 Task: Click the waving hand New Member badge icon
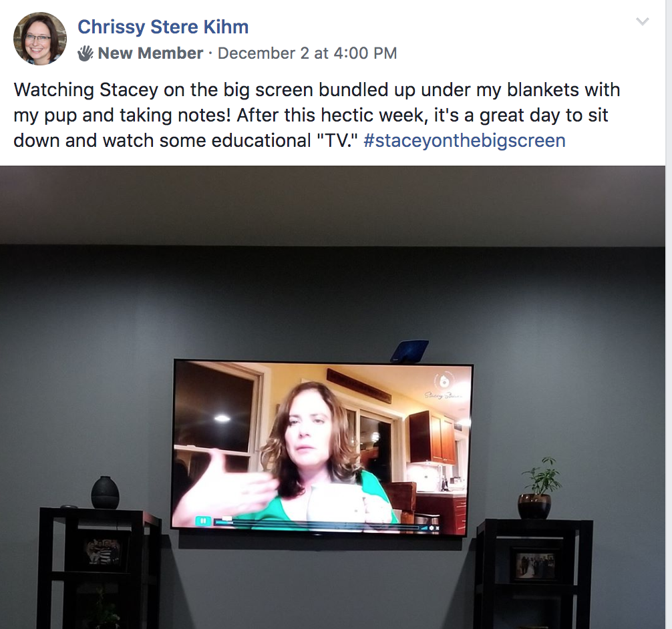[x=86, y=53]
